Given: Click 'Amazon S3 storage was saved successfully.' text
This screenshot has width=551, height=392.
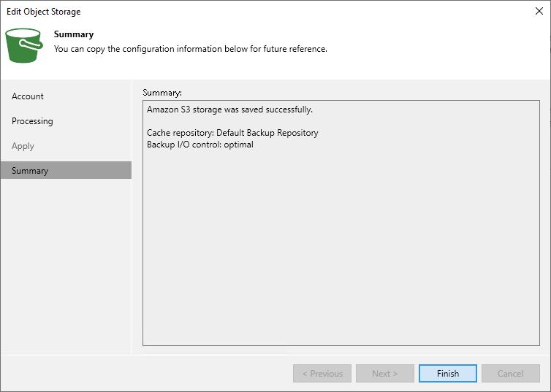Looking at the screenshot, I should [229, 109].
